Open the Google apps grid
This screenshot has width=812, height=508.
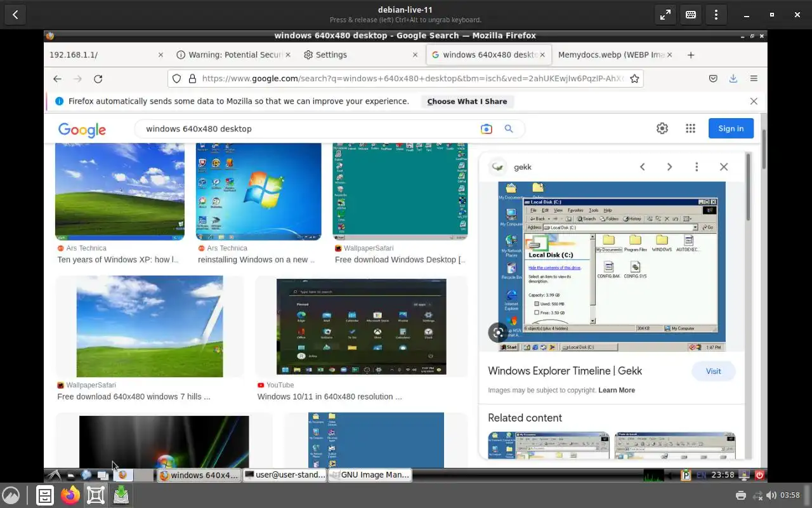click(690, 128)
